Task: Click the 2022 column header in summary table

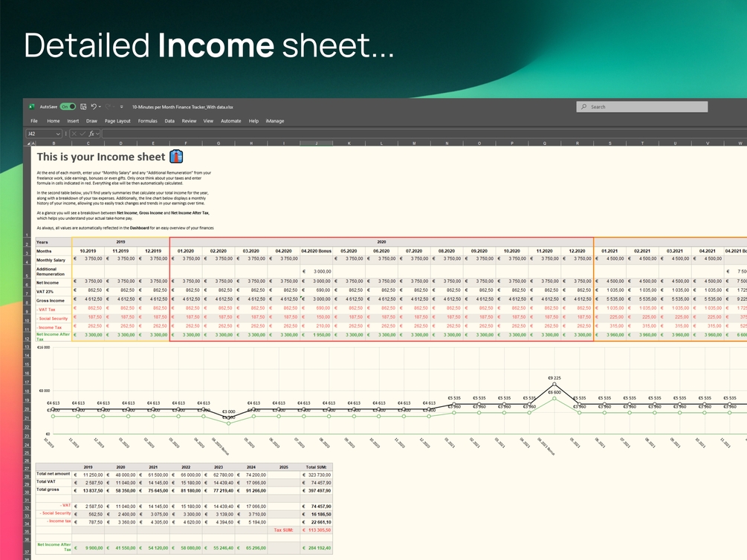Action: coord(186,467)
